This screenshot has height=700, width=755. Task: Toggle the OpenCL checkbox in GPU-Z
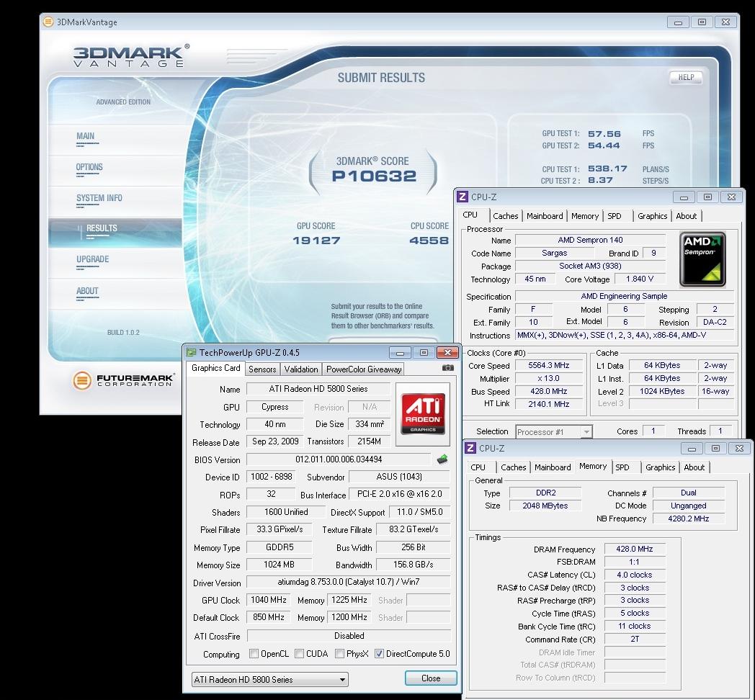(x=254, y=654)
